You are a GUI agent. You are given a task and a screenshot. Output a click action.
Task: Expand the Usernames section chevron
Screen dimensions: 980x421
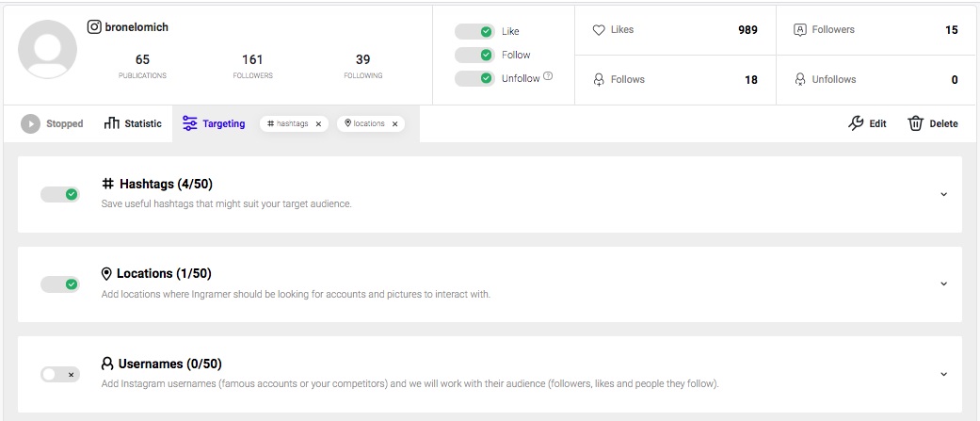pyautogui.click(x=943, y=374)
